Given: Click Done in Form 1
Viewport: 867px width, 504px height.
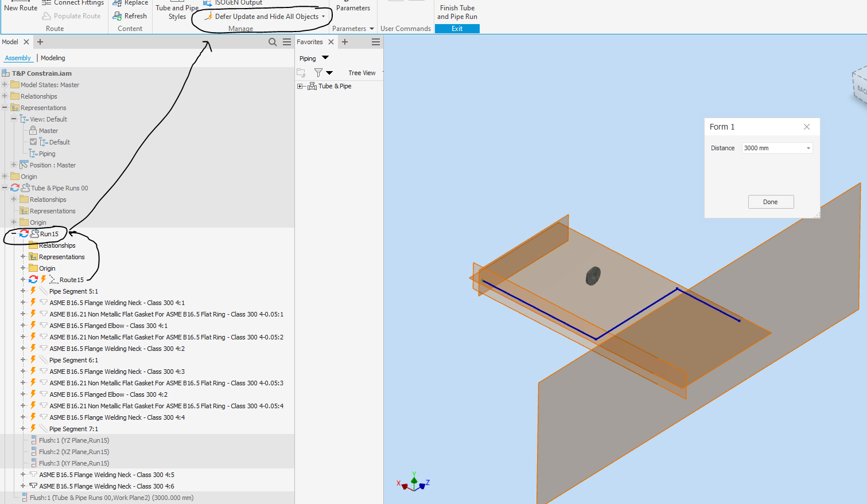Looking at the screenshot, I should click(x=771, y=202).
